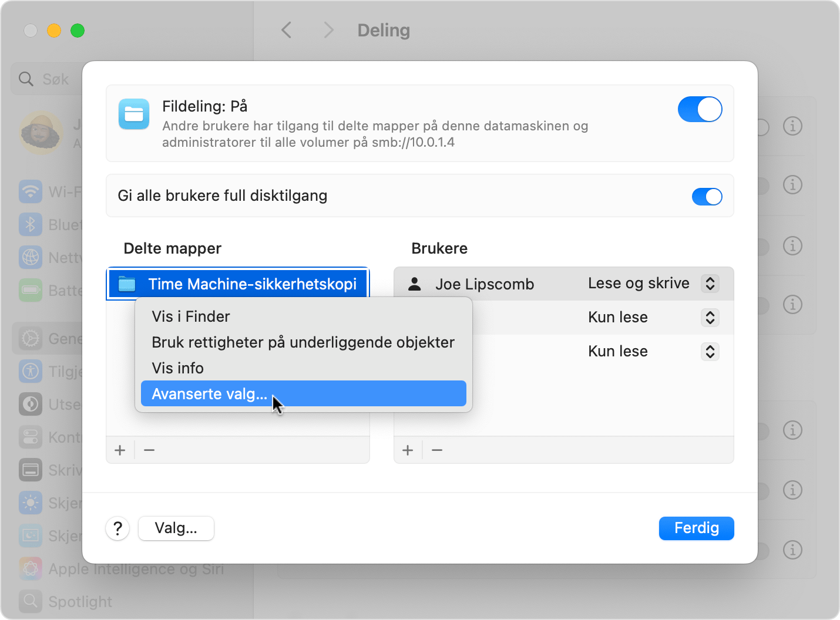This screenshot has height=620, width=840.
Task: Select Vis i Finder menu entry
Action: (x=303, y=316)
